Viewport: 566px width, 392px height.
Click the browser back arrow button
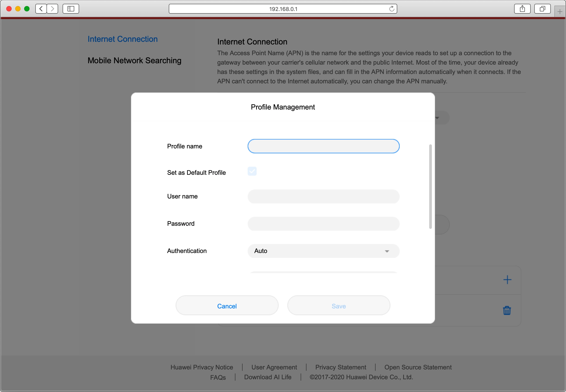(41, 9)
